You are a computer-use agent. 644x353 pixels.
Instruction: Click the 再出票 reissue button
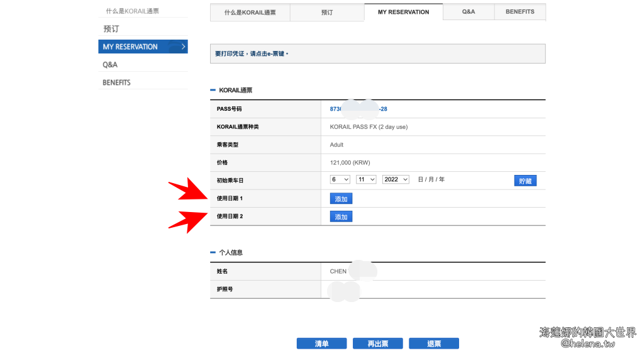(377, 344)
